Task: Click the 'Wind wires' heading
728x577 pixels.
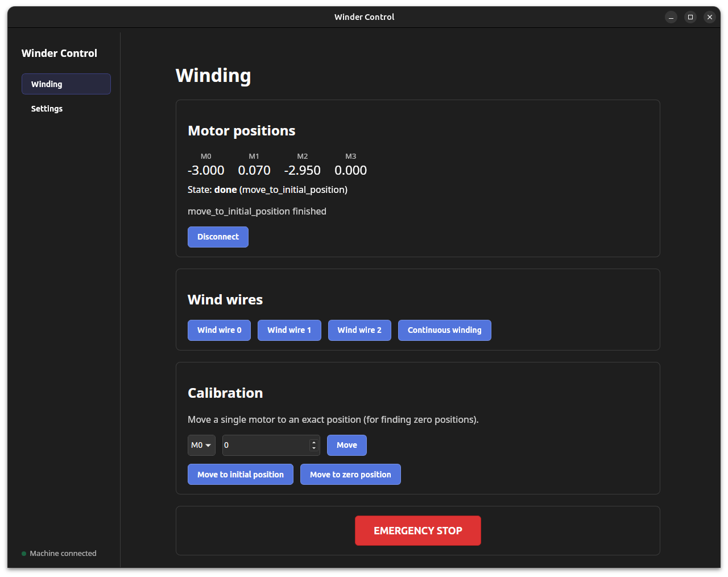Action: 225,300
